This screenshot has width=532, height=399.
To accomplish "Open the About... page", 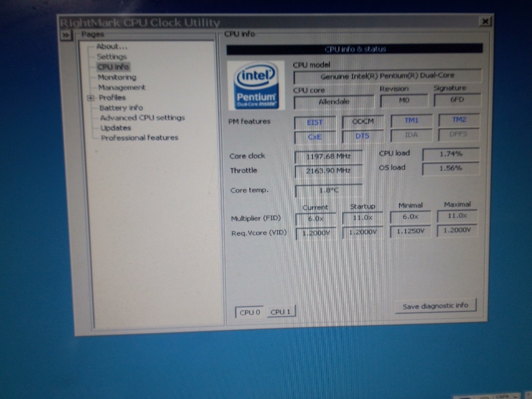I will click(x=112, y=47).
